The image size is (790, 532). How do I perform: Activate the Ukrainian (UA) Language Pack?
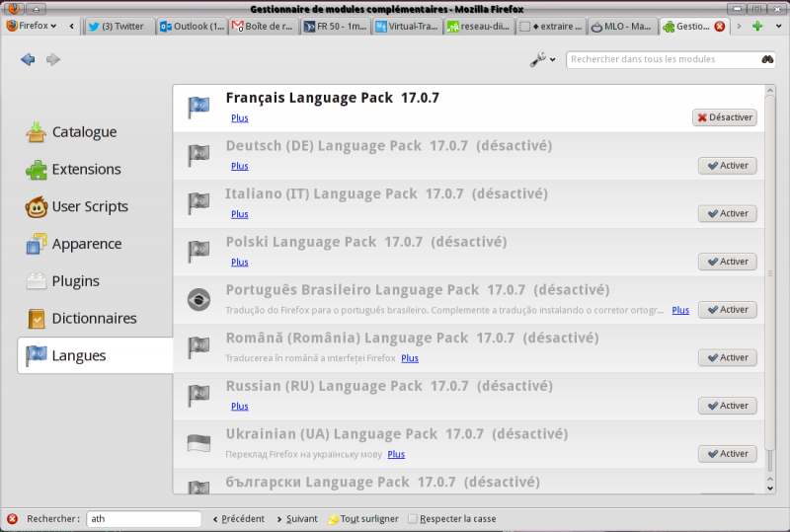point(728,454)
